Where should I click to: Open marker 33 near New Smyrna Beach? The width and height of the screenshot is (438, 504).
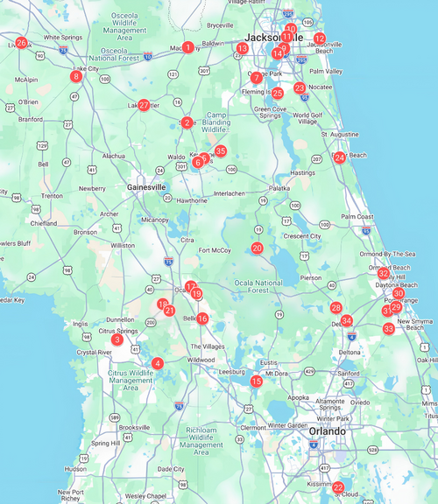tap(389, 329)
